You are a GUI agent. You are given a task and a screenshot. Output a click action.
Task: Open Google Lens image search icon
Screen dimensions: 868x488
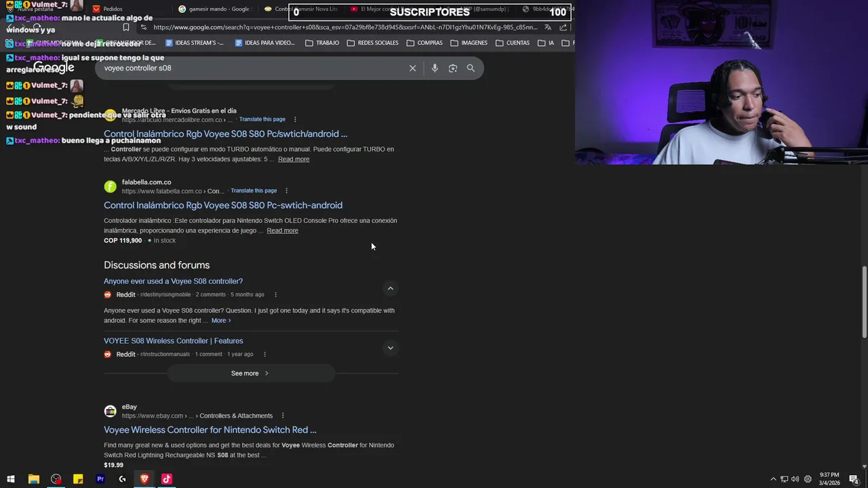tap(453, 68)
